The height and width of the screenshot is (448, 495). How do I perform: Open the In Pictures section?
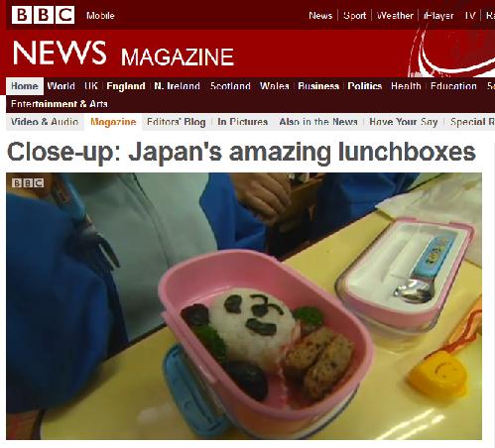click(242, 122)
